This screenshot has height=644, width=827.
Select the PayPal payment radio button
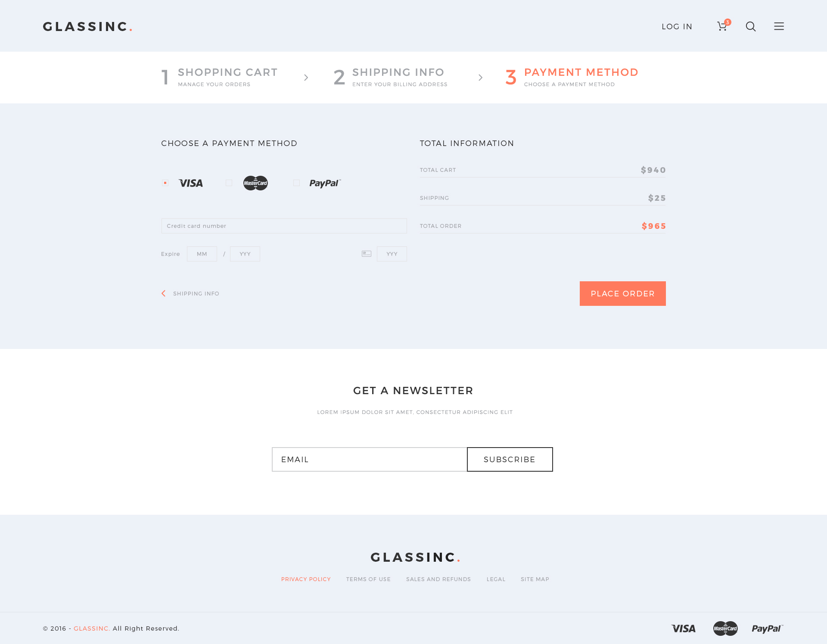pyautogui.click(x=296, y=183)
